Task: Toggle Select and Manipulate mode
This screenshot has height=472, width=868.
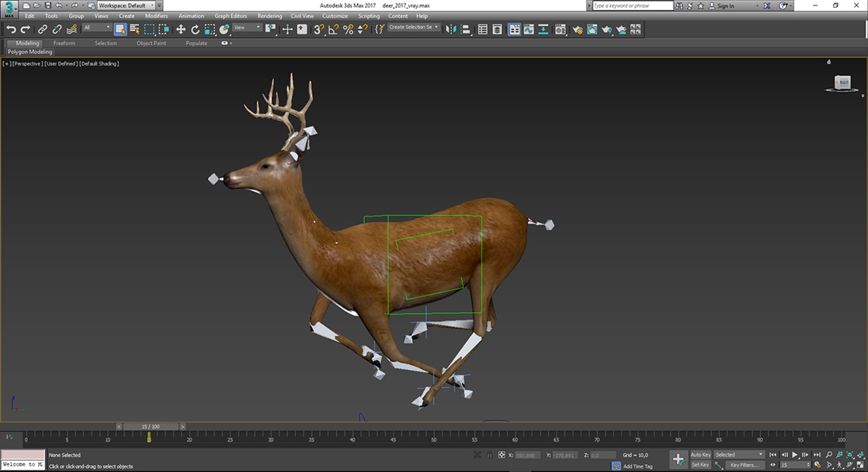Action: coord(288,29)
